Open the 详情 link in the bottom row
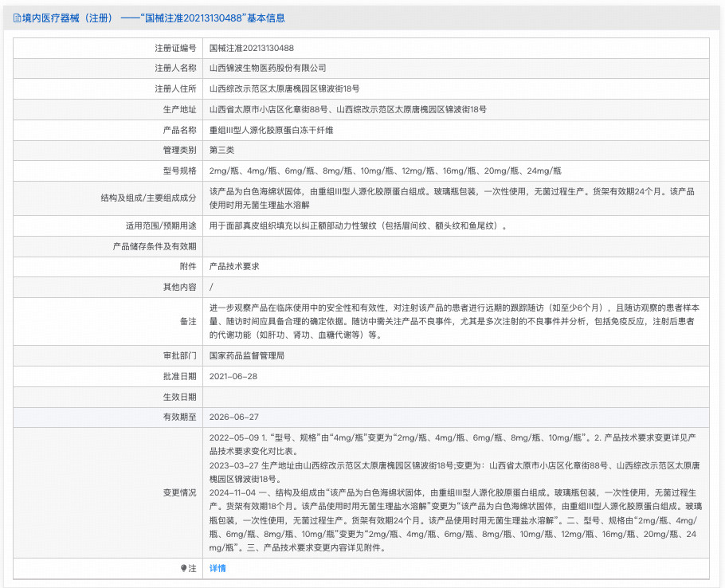Screen dimensions: 725x588 217,568
